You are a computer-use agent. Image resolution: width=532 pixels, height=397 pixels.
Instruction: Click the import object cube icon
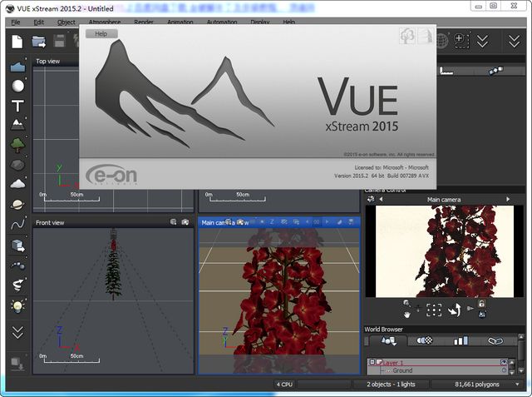click(17, 245)
